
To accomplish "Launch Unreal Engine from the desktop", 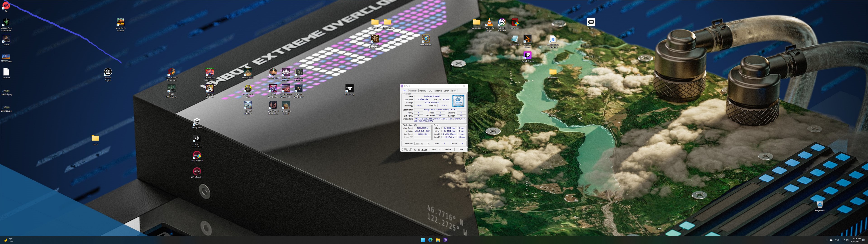I will [x=108, y=75].
